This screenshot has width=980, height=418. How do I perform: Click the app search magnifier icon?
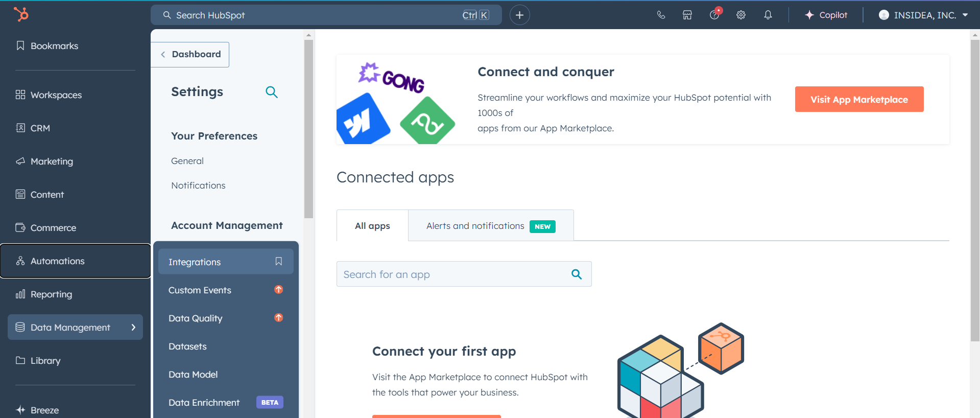click(577, 274)
